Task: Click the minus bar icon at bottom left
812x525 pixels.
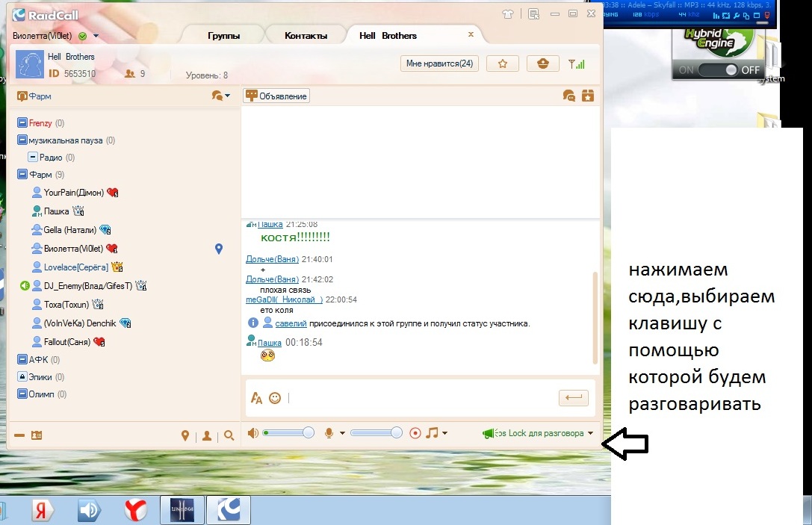Action: tap(19, 435)
